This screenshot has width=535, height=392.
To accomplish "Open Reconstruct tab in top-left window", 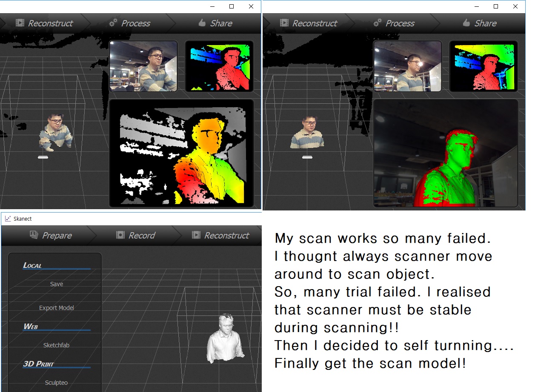I will 44,23.
